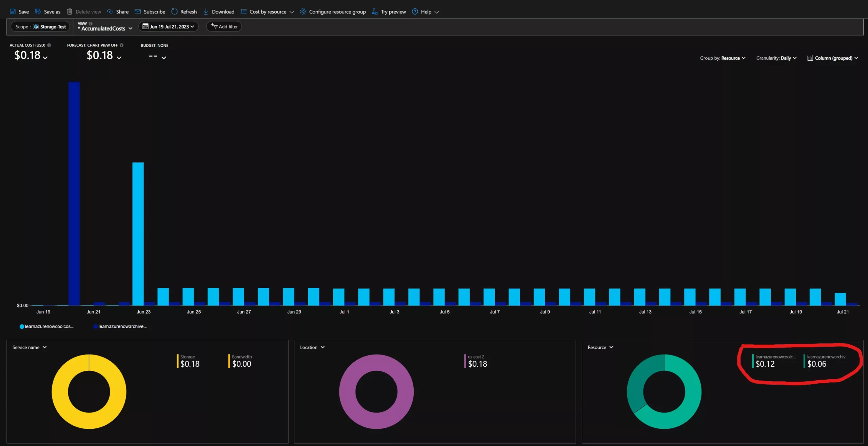The height and width of the screenshot is (446, 868).
Task: Click the Actual Cost info icon
Action: pyautogui.click(x=49, y=45)
